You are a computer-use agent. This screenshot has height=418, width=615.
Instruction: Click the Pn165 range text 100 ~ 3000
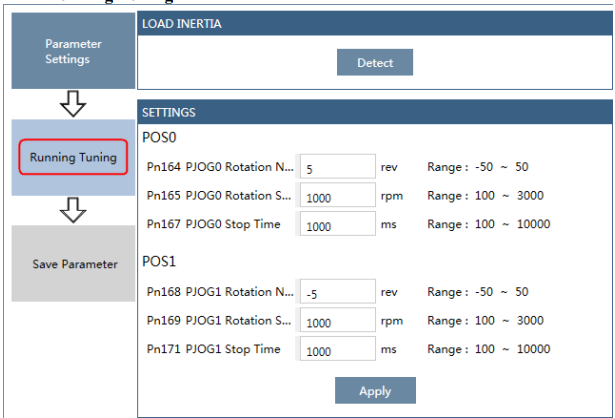(509, 195)
